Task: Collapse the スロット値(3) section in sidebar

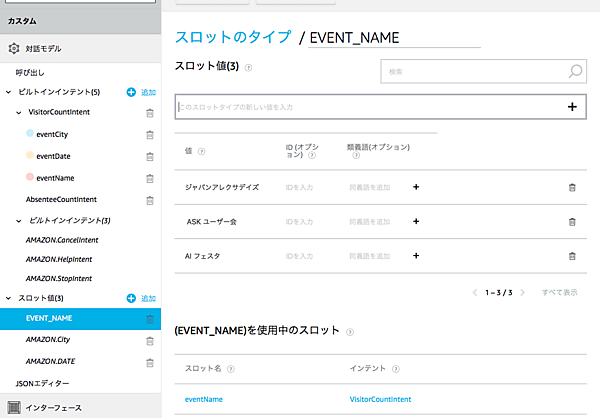Action: (x=9, y=298)
